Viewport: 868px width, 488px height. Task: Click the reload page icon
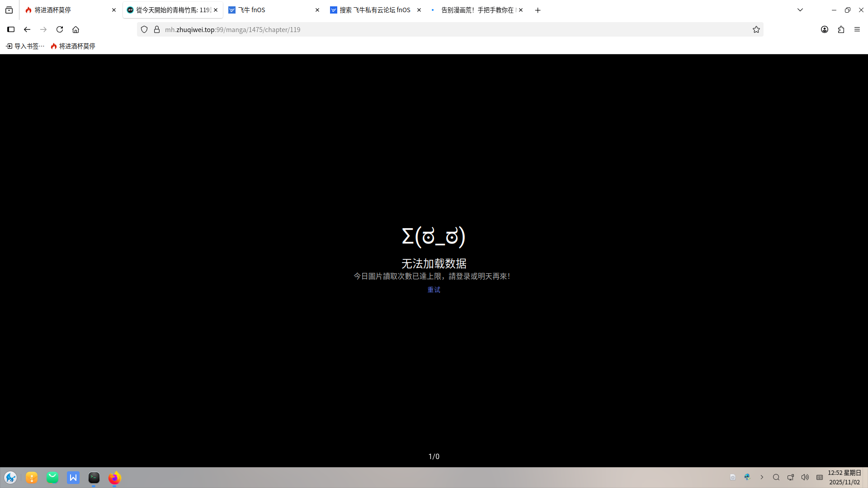(60, 29)
